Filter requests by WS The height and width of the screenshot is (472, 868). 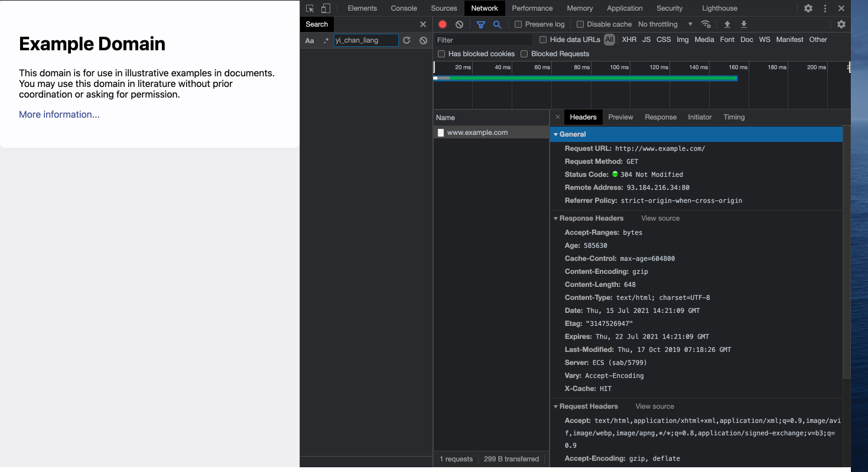[x=765, y=40]
